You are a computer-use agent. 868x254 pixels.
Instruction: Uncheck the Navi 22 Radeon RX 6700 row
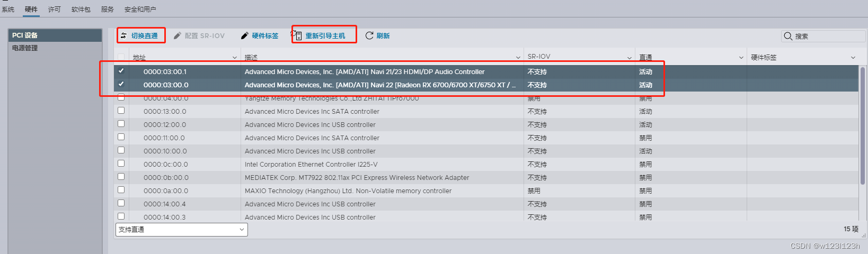click(121, 84)
